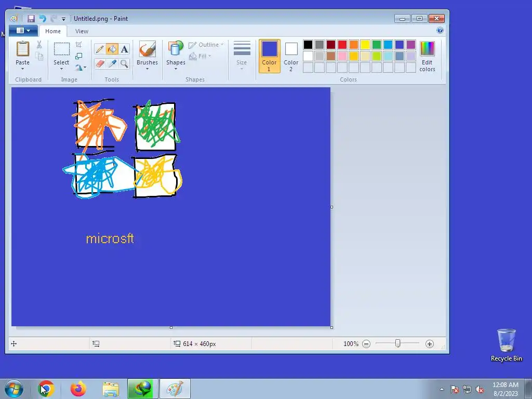Activate Color 1 selector
The width and height of the screenshot is (532, 399).
pos(270,56)
